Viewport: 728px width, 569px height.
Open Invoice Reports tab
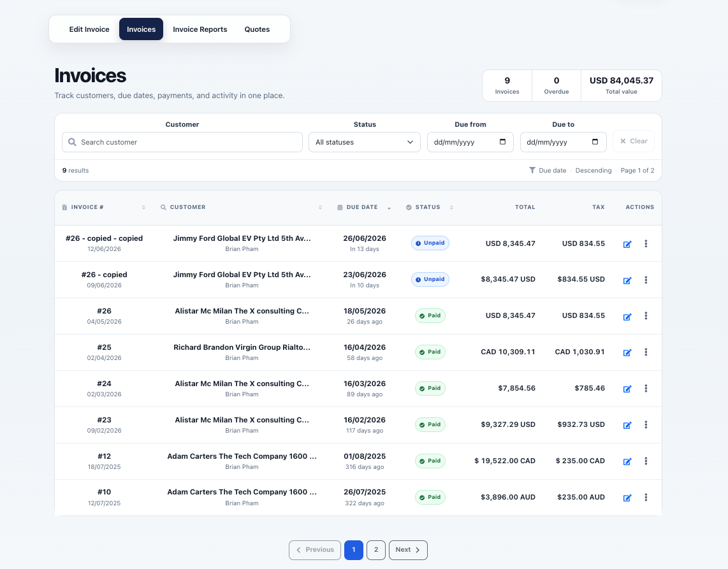pos(200,29)
